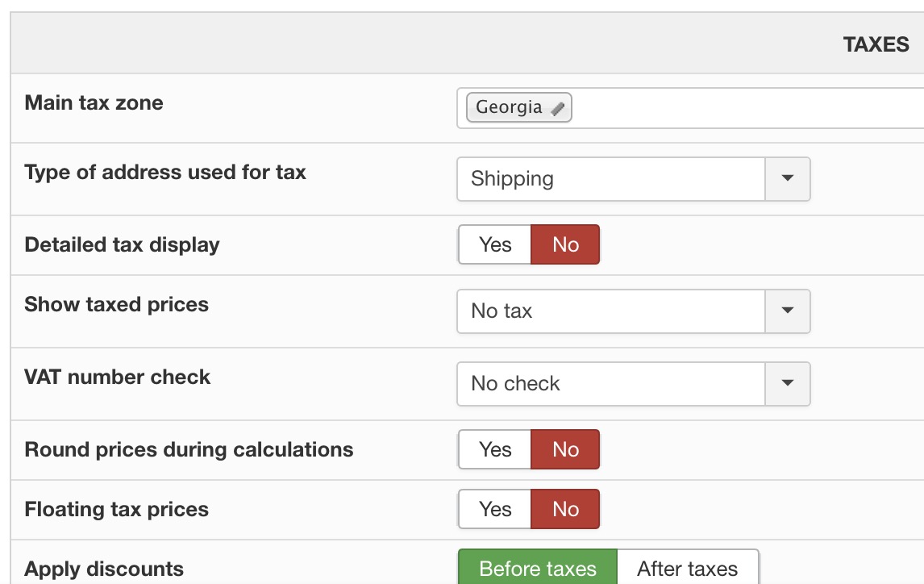The width and height of the screenshot is (924, 584).
Task: Apply discounts Before taxes
Action: click(538, 568)
